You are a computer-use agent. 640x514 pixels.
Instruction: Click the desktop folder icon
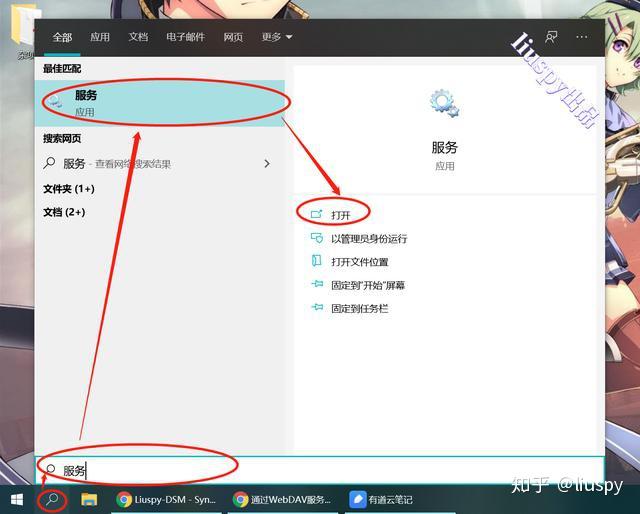coord(24,27)
